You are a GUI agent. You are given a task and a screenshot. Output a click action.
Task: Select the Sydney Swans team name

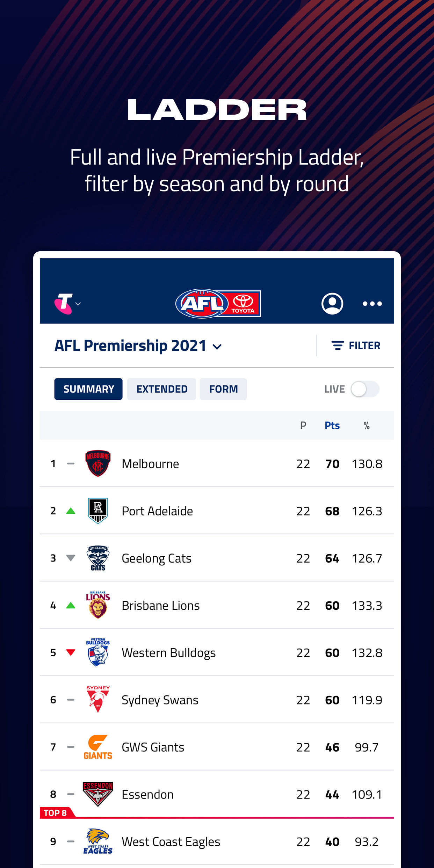(x=160, y=700)
